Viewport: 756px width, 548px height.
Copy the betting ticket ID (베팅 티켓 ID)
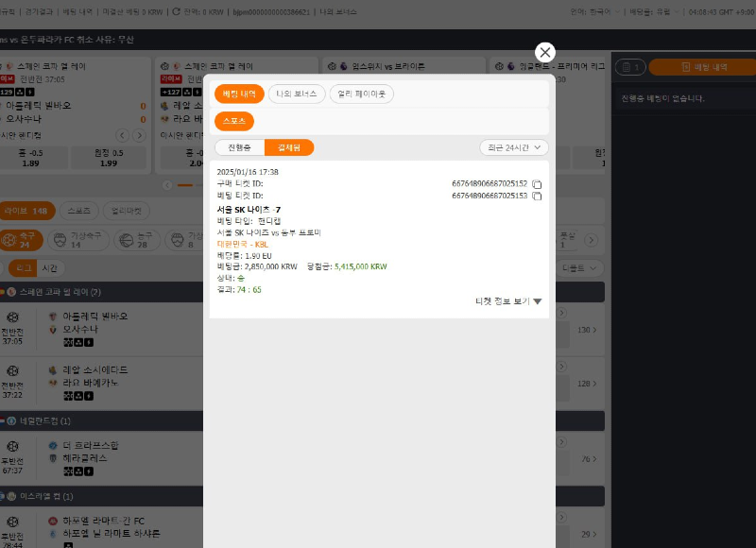tap(536, 196)
